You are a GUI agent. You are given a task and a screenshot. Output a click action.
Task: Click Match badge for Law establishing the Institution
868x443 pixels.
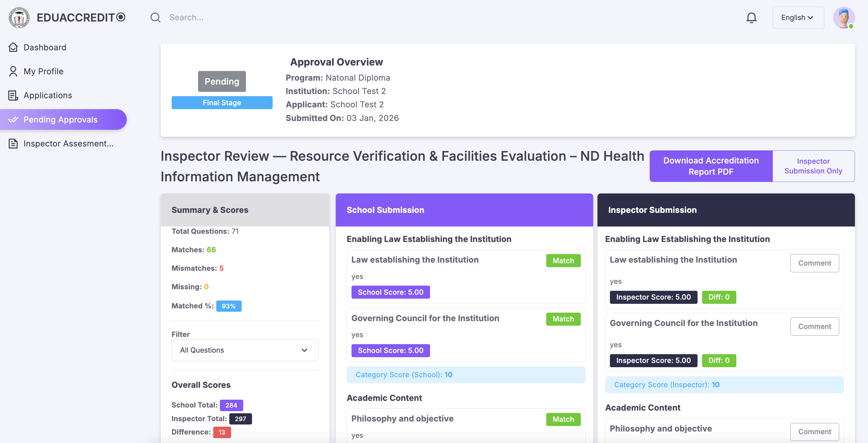pyautogui.click(x=563, y=260)
